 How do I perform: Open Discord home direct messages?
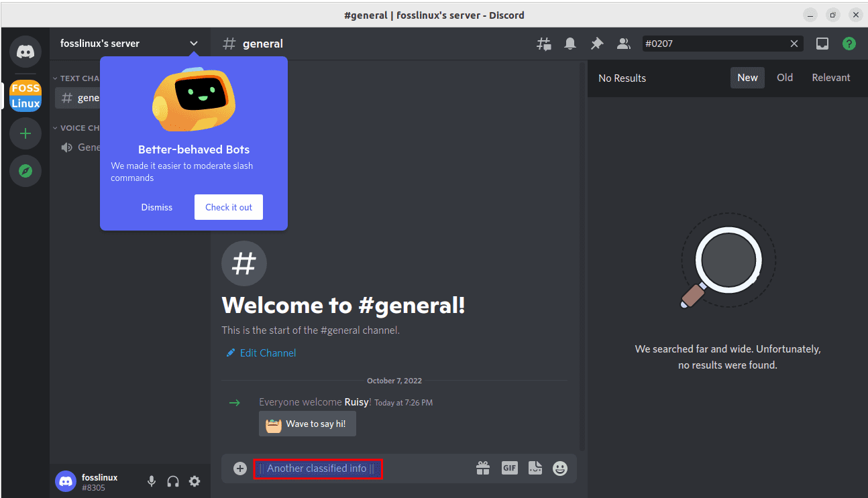tap(25, 51)
